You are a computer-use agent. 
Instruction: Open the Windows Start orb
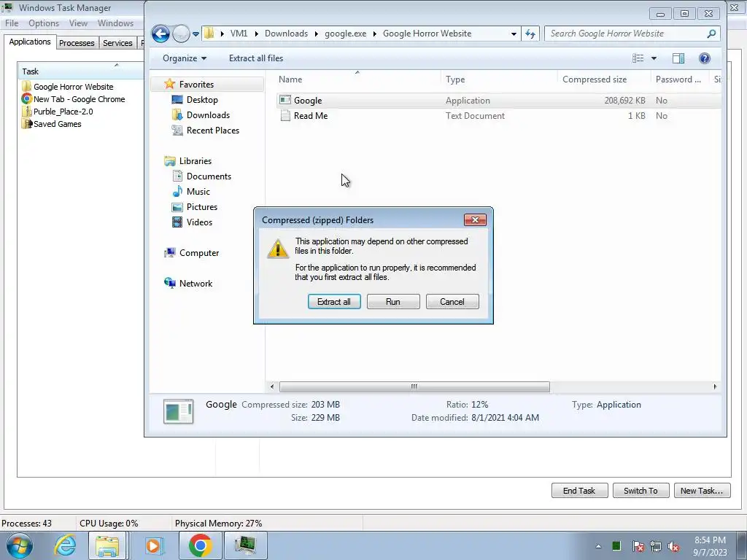click(x=20, y=545)
